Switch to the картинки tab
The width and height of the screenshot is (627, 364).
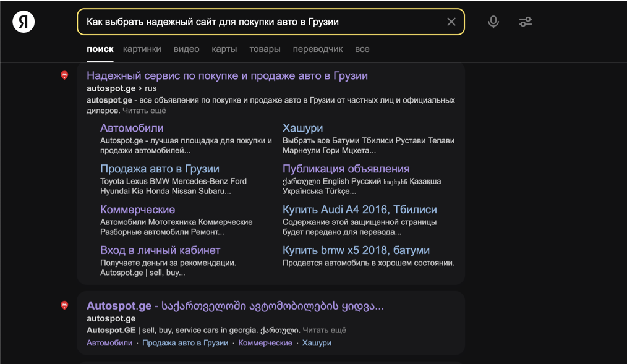[x=142, y=49]
